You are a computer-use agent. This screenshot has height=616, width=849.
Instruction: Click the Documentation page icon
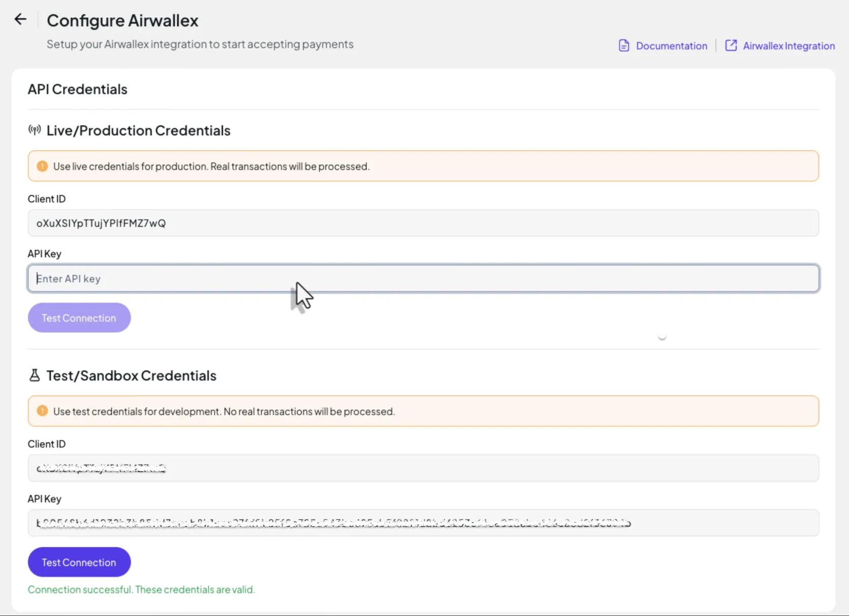[x=624, y=46]
